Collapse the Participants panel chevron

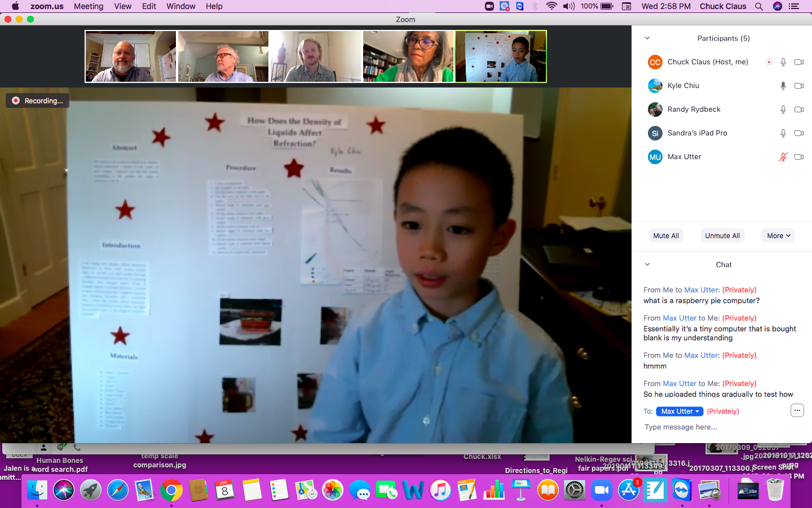(647, 38)
